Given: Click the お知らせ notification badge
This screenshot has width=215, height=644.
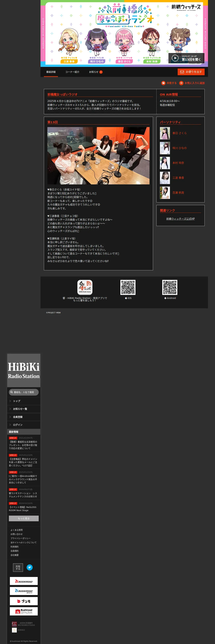Looking at the screenshot, I should tap(101, 72).
